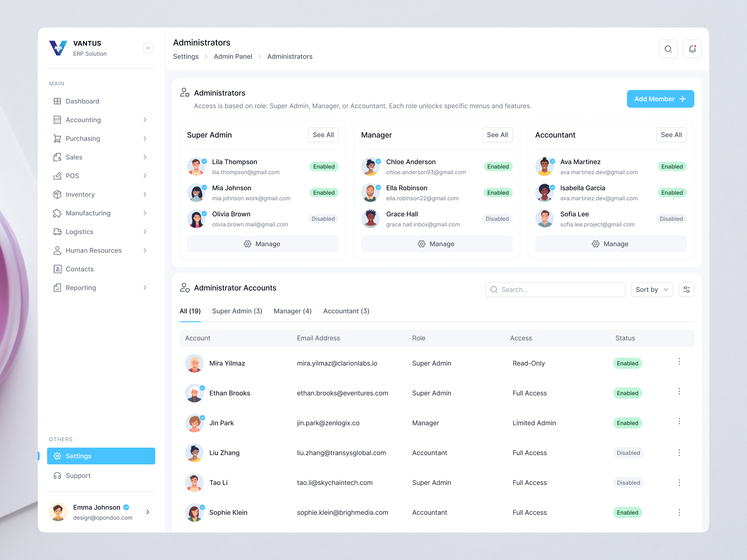Open the three-dot menu for Mira Yilmaz
Image resolution: width=747 pixels, height=560 pixels.
679,362
